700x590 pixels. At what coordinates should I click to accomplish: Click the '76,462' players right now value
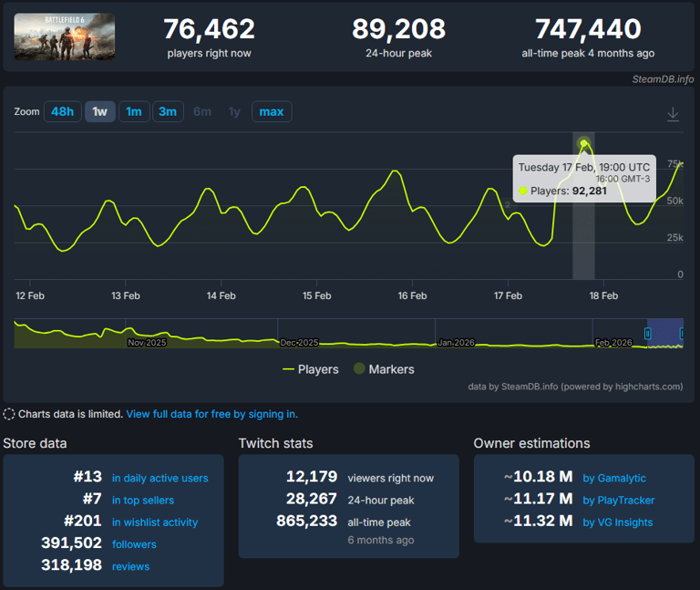(x=209, y=29)
